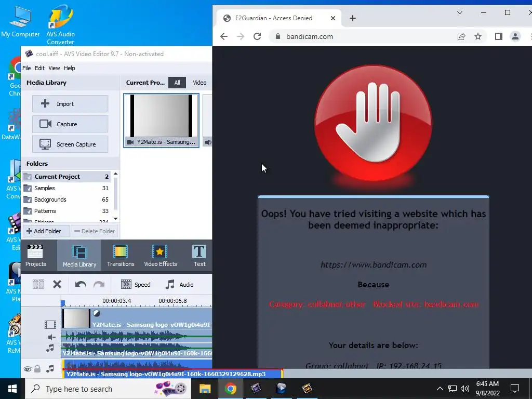Click the taskbar search box

[x=108, y=389]
